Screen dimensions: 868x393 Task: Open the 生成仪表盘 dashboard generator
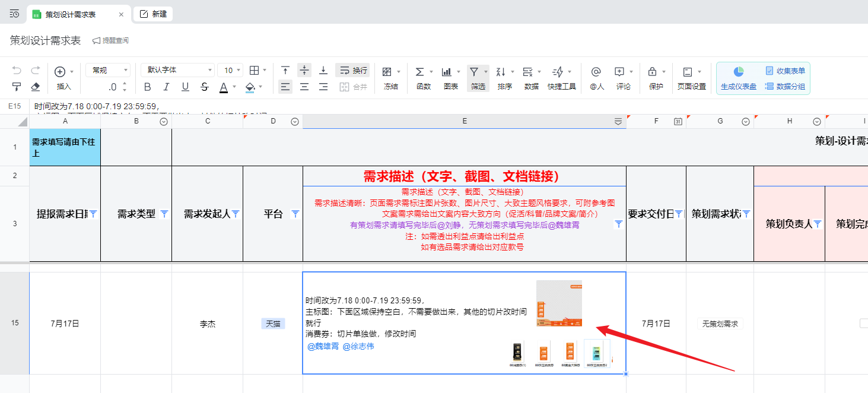point(738,78)
